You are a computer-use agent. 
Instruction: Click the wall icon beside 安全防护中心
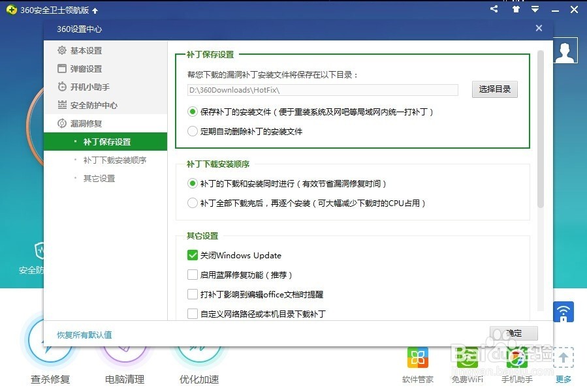[62, 105]
